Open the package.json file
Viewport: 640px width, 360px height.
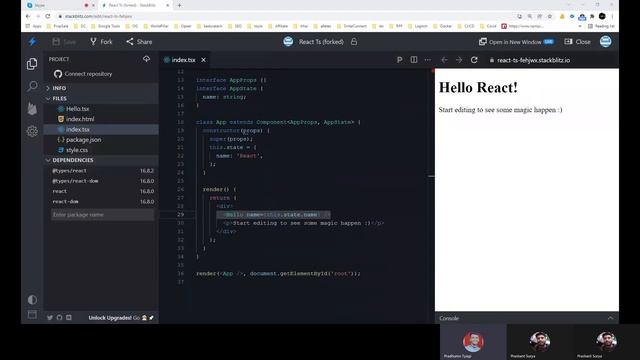[x=101, y=140]
